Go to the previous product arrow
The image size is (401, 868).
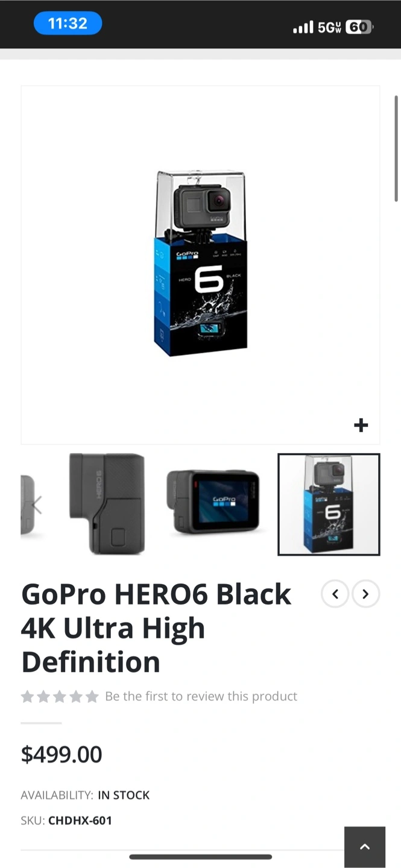pos(335,594)
